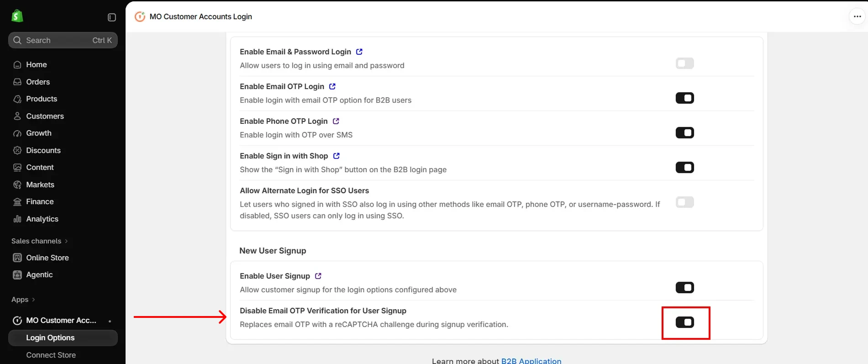The image size is (868, 364).
Task: Click the Finance bank icon
Action: pyautogui.click(x=17, y=202)
